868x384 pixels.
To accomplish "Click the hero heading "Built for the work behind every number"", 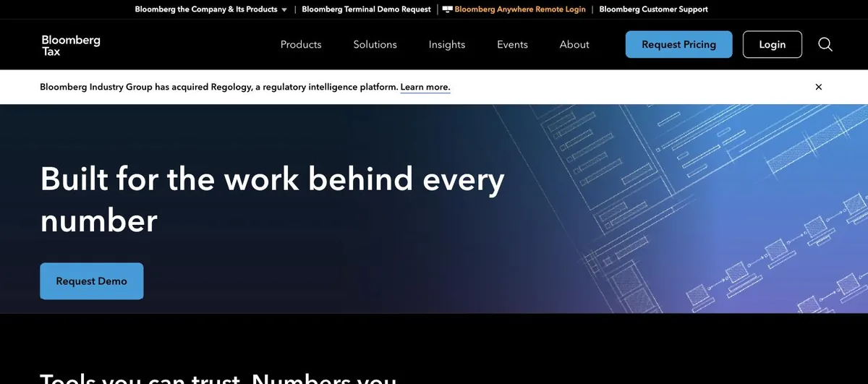I will tap(272, 200).
